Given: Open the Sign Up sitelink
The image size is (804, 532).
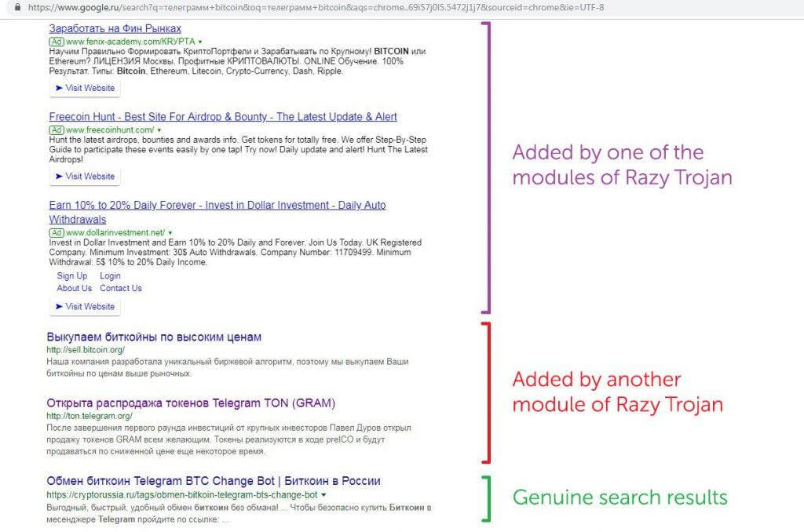Looking at the screenshot, I should pos(71,275).
